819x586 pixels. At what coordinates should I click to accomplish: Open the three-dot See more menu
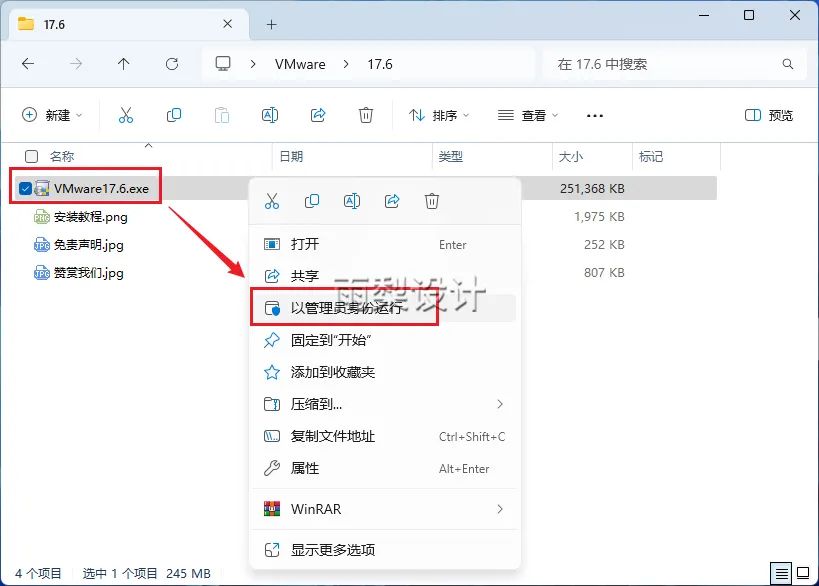click(595, 115)
